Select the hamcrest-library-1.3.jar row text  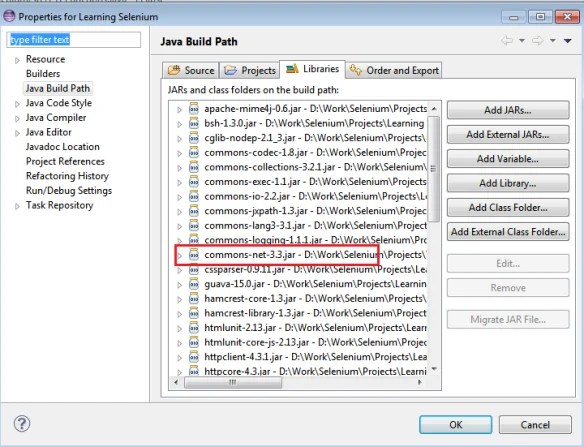tap(315, 313)
